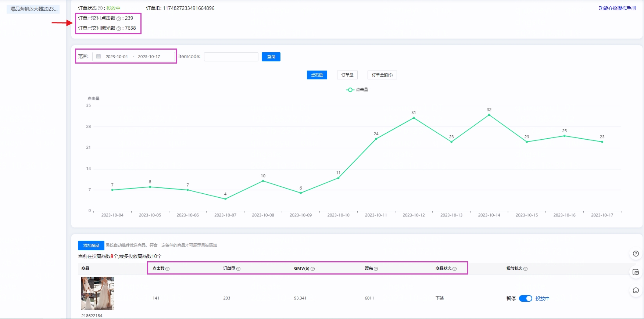Focus the itemcode input field
644x319 pixels.
(x=231, y=57)
